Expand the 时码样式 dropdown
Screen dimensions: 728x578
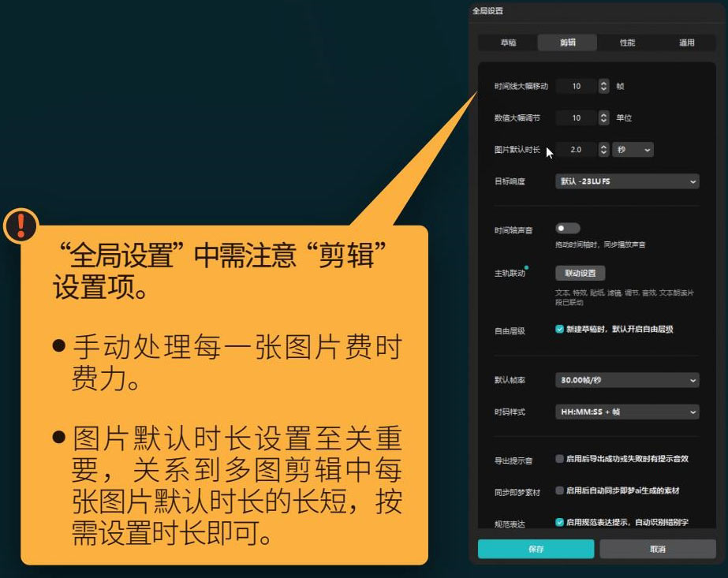coord(627,412)
